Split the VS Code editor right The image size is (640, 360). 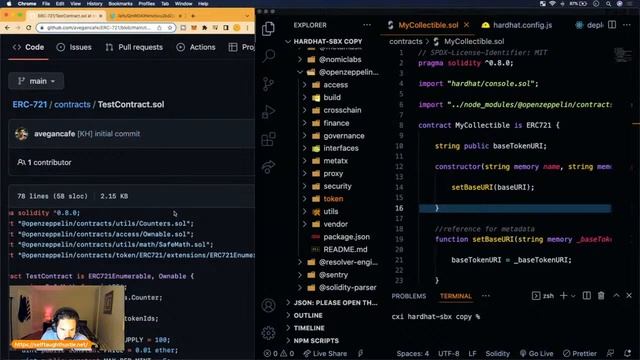point(612,25)
